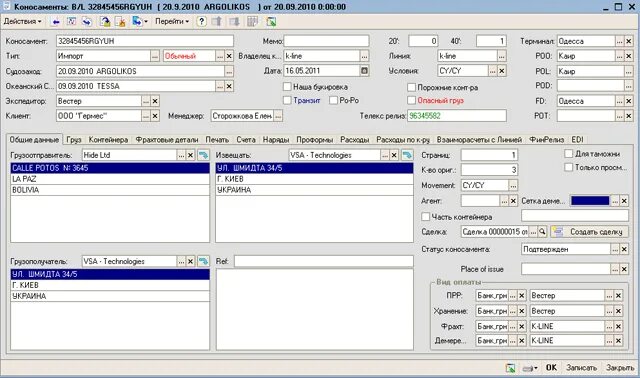Screen dimensions: 640x378
Task: Open the Сделка magnifier search icon
Action: click(542, 232)
